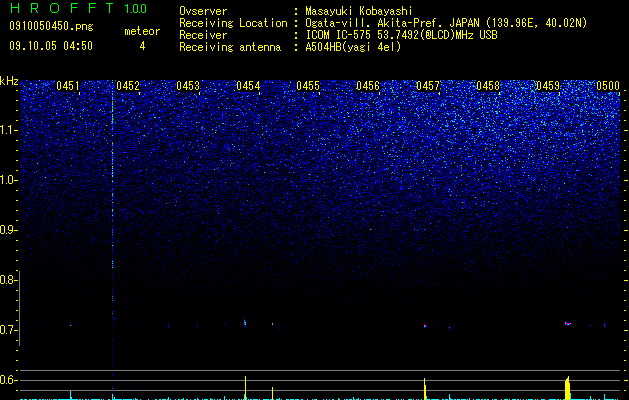The height and width of the screenshot is (400, 629).
Task: Click the 0.7 frequency axis label
Action: [7, 330]
